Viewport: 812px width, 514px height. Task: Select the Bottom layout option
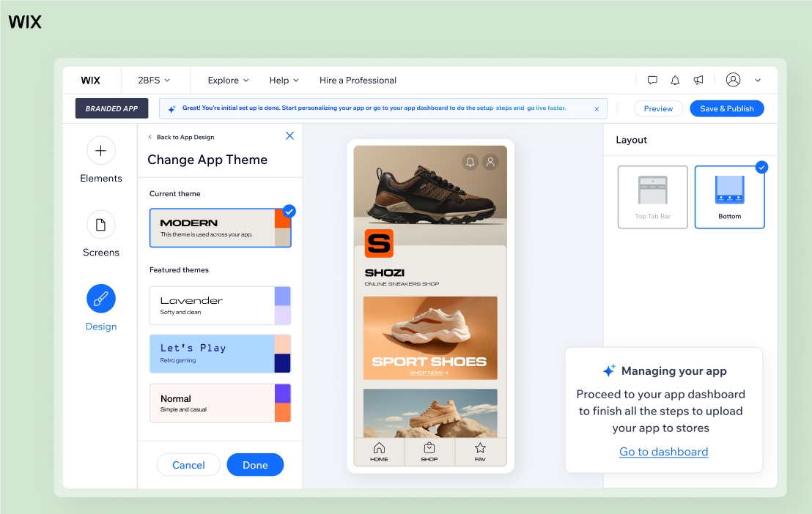pos(729,197)
